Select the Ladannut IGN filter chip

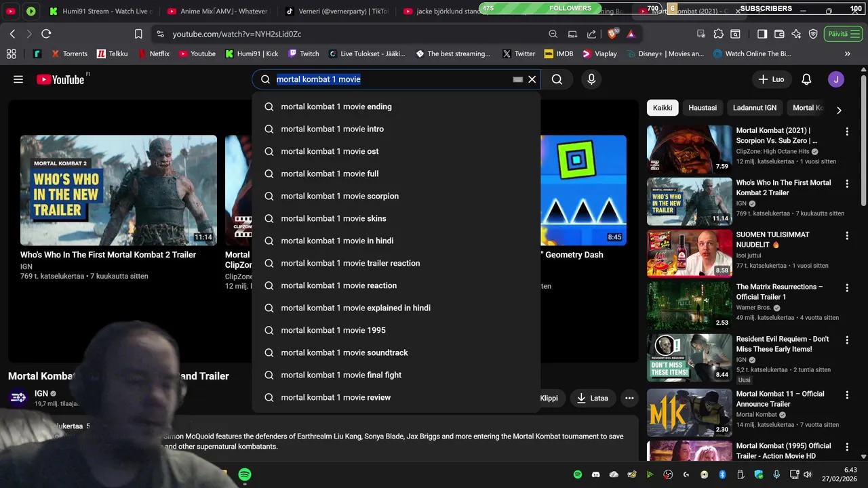pos(755,108)
